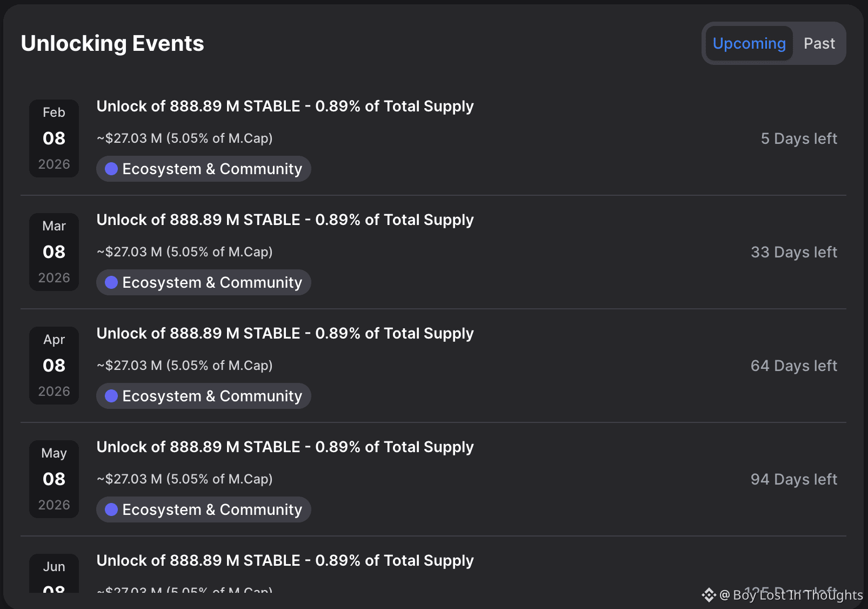Open the May STABLE unlock event title

pyautogui.click(x=285, y=447)
